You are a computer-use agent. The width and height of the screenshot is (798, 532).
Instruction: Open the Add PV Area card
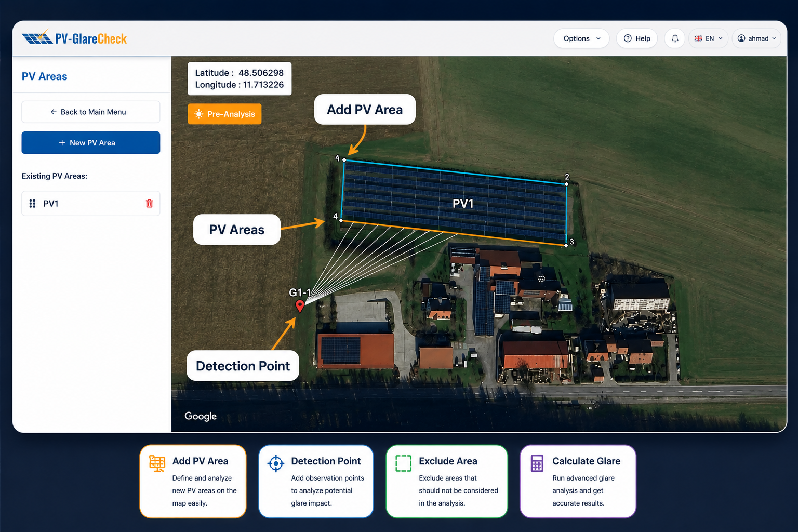coord(193,482)
